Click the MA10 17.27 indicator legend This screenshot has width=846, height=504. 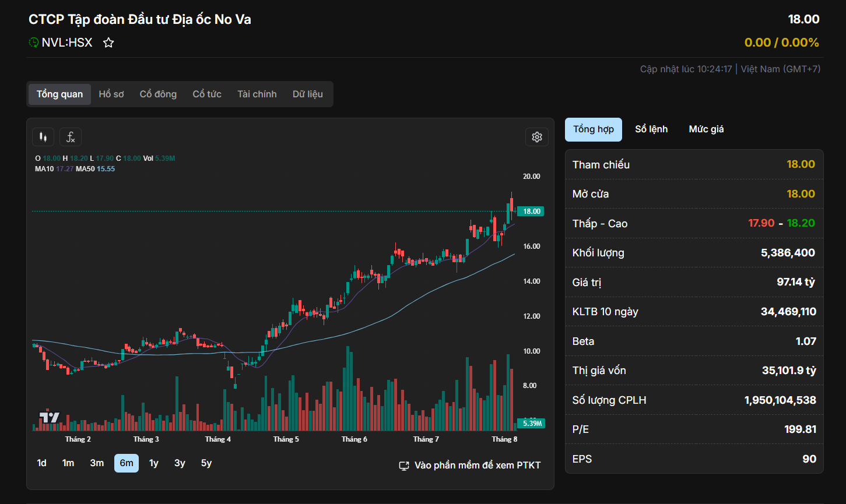(54, 169)
